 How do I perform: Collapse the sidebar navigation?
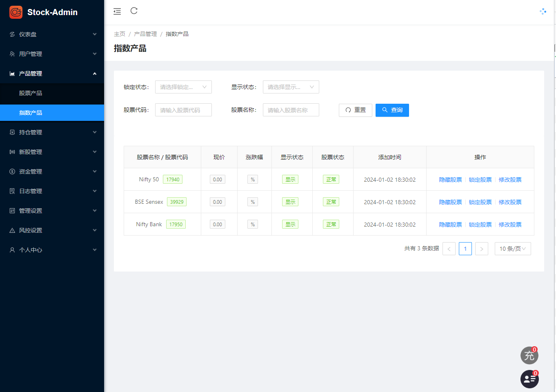point(117,11)
